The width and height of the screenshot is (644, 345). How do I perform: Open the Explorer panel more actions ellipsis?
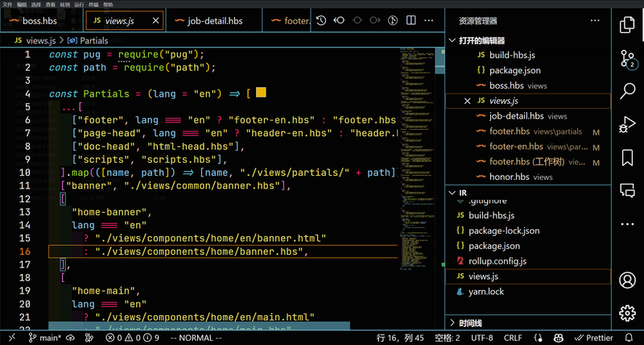click(595, 21)
